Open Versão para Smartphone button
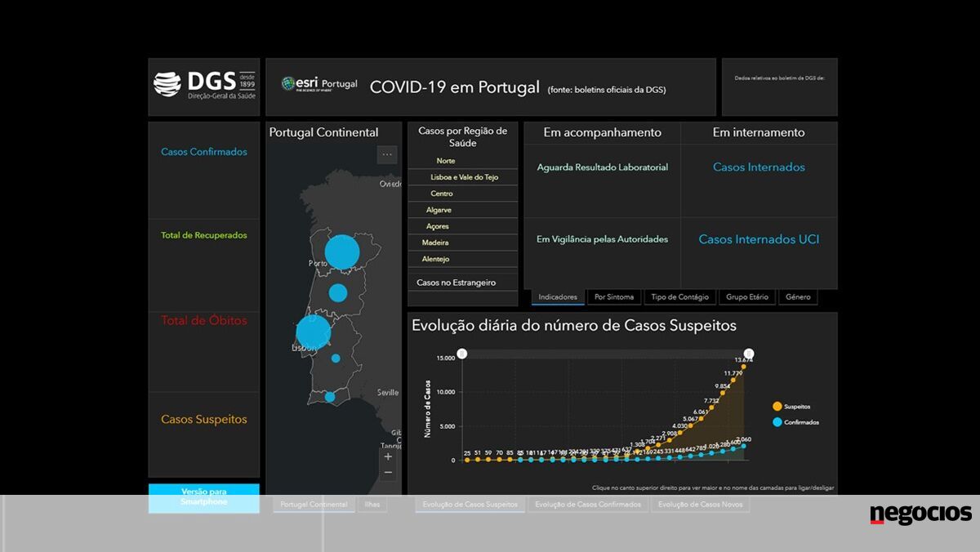 [204, 497]
